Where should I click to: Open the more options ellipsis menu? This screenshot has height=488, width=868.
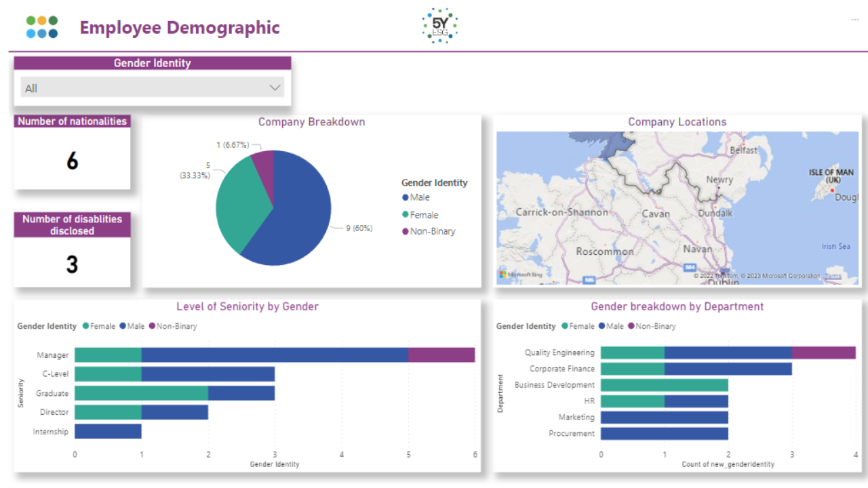855,20
